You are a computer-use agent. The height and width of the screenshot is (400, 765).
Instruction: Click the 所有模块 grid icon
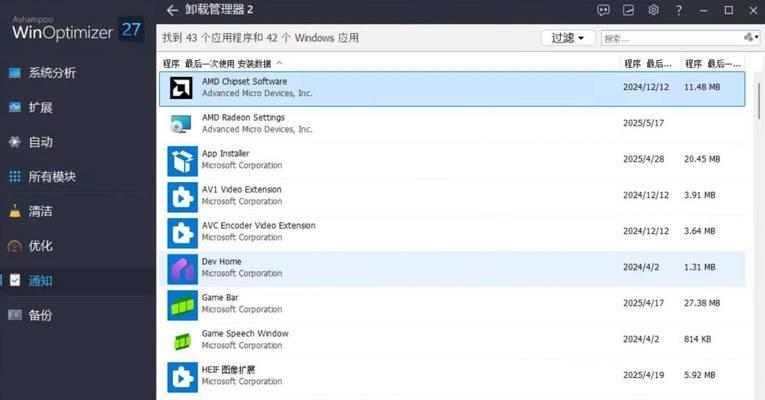coord(15,177)
